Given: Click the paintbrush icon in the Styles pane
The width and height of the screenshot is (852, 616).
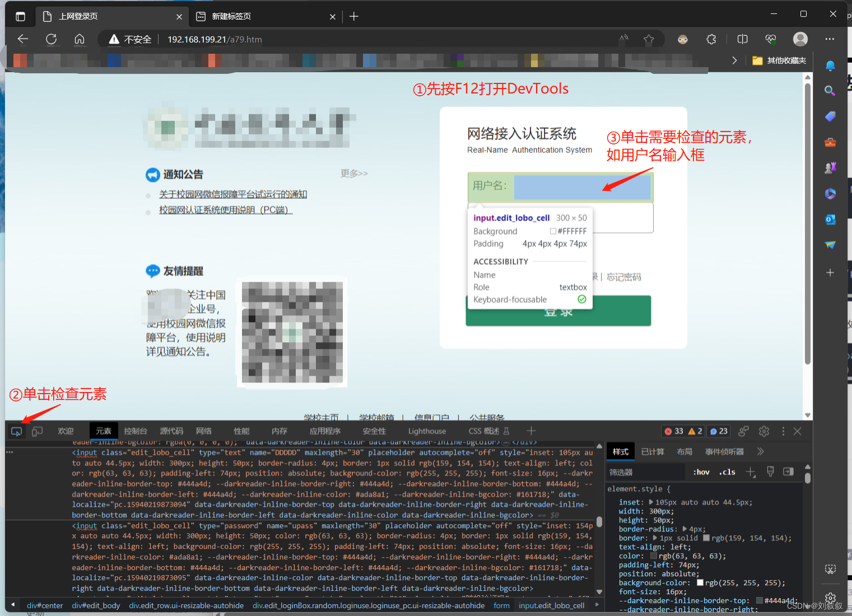Looking at the screenshot, I should tap(770, 472).
